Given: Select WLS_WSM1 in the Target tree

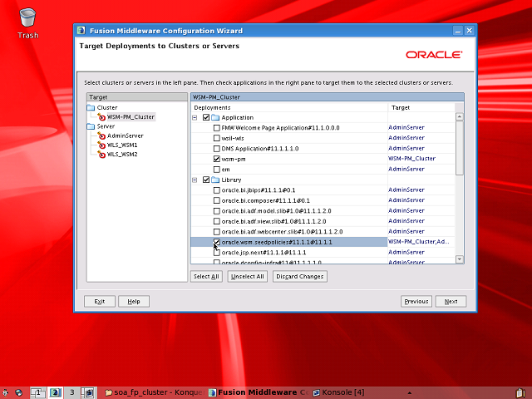Looking at the screenshot, I should tap(122, 145).
